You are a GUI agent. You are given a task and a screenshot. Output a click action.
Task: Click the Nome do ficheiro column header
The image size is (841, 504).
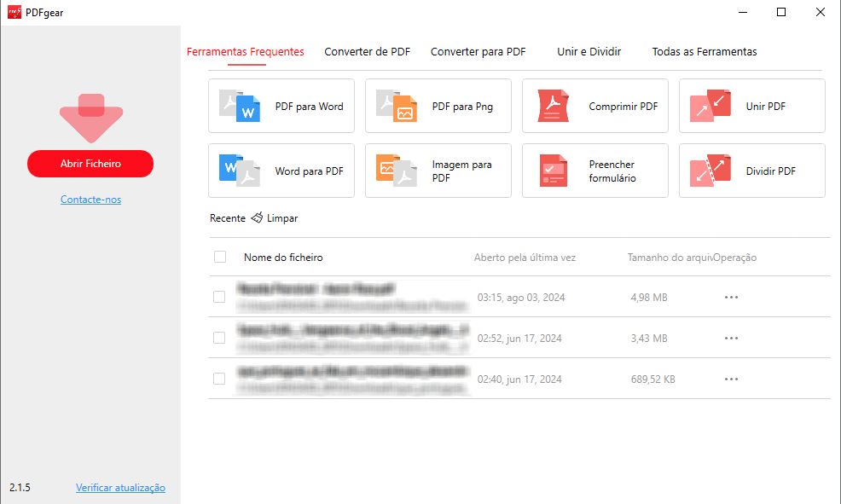point(283,258)
